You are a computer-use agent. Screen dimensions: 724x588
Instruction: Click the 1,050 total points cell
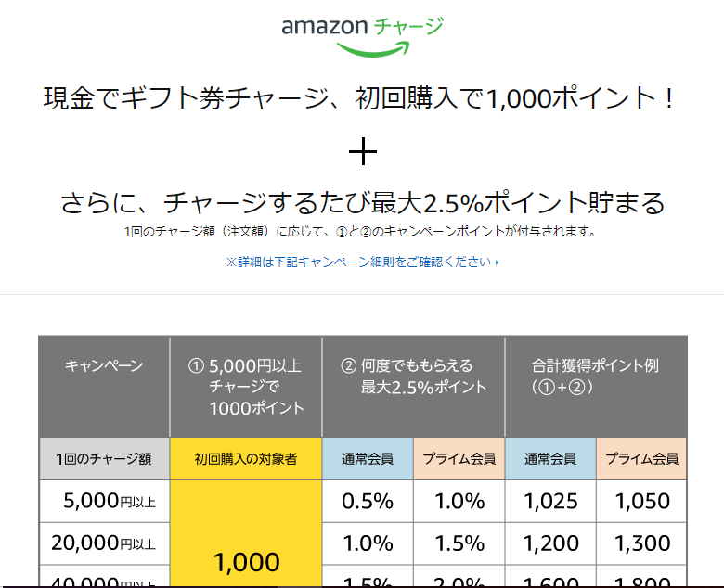[x=641, y=502]
